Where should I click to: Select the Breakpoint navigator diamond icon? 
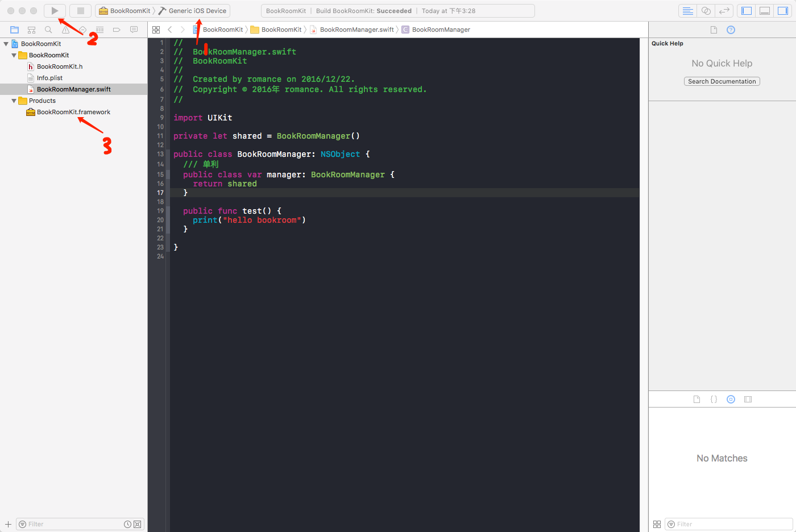(x=82, y=30)
